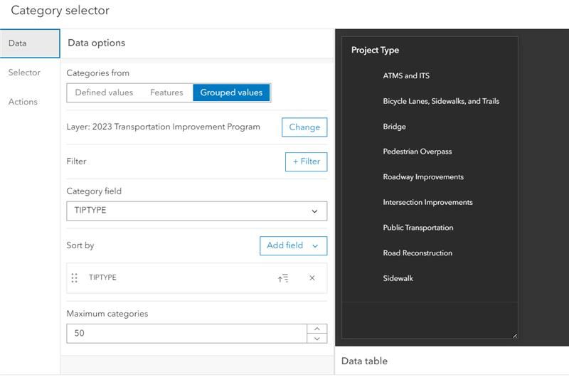
Task: Open the Category field TIPTYPE dropdown
Action: 196,211
